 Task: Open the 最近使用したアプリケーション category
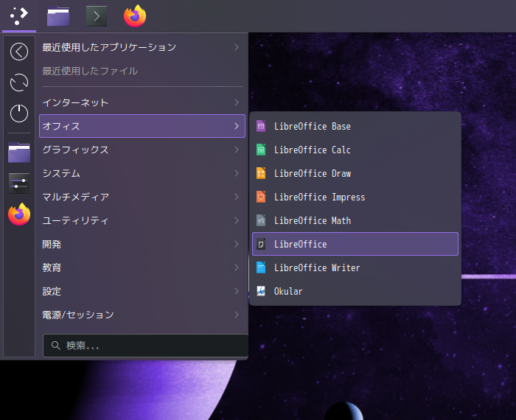142,47
